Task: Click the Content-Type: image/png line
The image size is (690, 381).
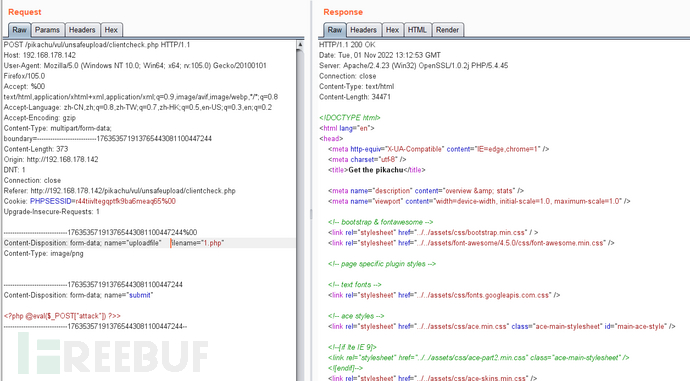Action: (x=44, y=253)
